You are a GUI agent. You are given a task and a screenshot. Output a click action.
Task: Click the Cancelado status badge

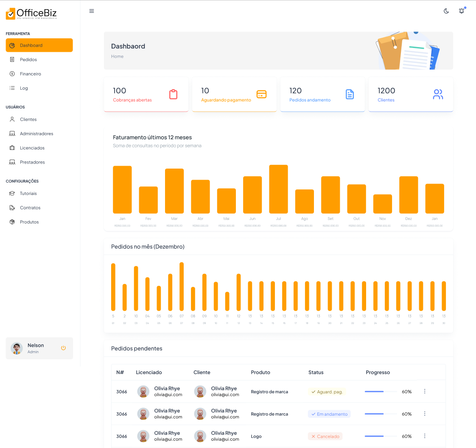(x=325, y=436)
